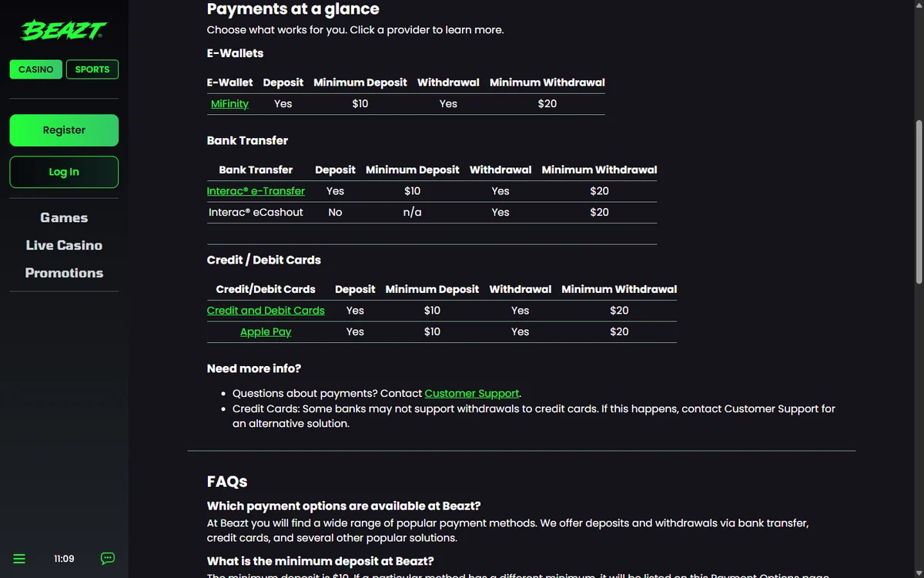Click the Credit/Debit Cards column header
Image resolution: width=924 pixels, height=578 pixels.
266,289
